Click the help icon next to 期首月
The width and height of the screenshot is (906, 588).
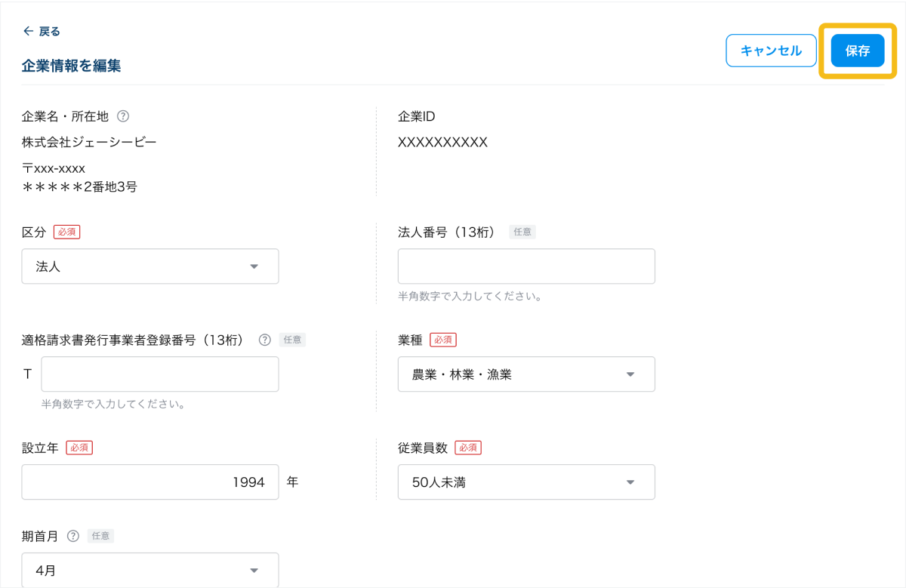pyautogui.click(x=73, y=536)
